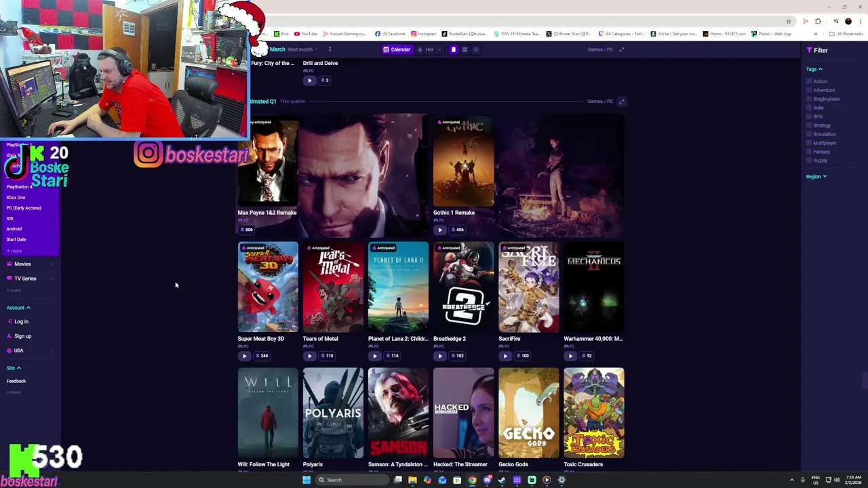The width and height of the screenshot is (868, 488).
Task: Expand the Region filter section
Action: [x=816, y=177]
